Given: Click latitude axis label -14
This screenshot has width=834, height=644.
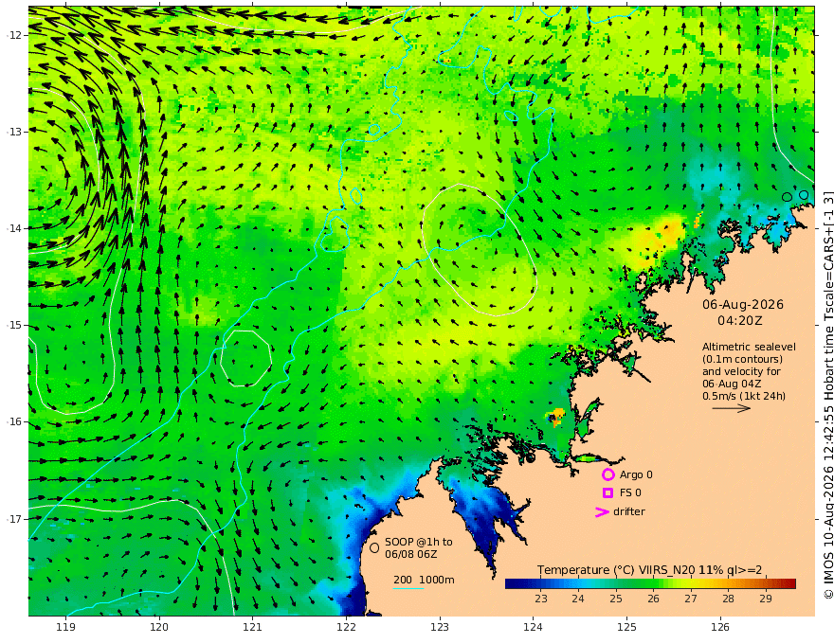Looking at the screenshot, I should click(x=14, y=228).
